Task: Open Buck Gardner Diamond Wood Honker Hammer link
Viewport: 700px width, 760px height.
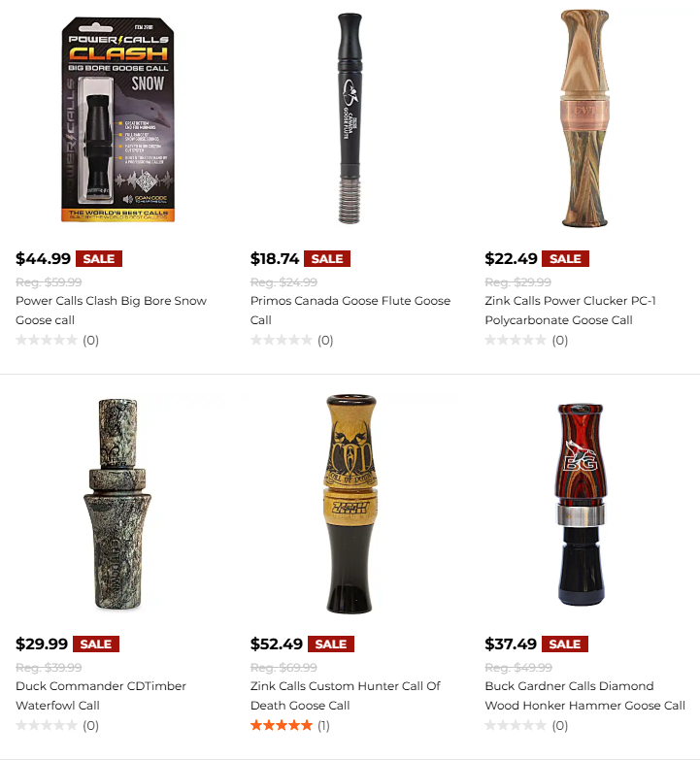Action: click(x=585, y=696)
